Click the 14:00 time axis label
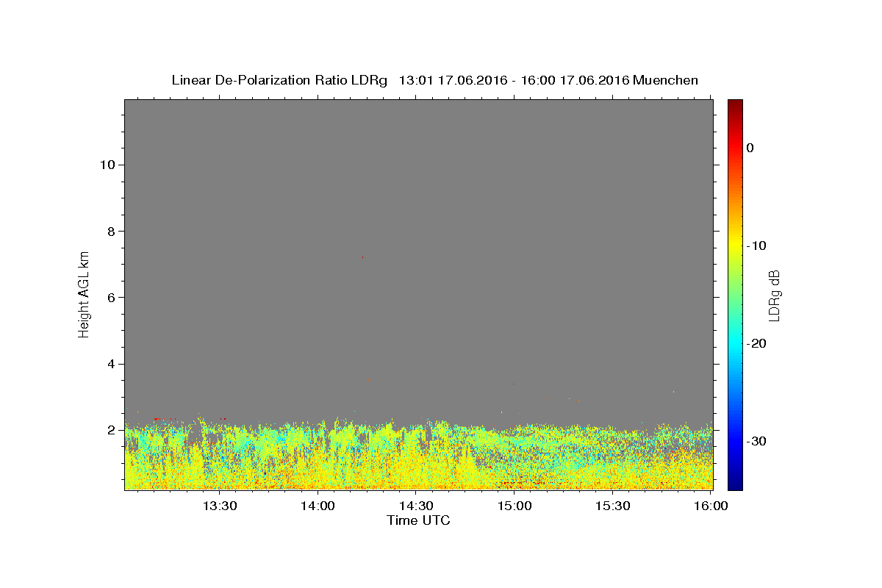 [318, 506]
